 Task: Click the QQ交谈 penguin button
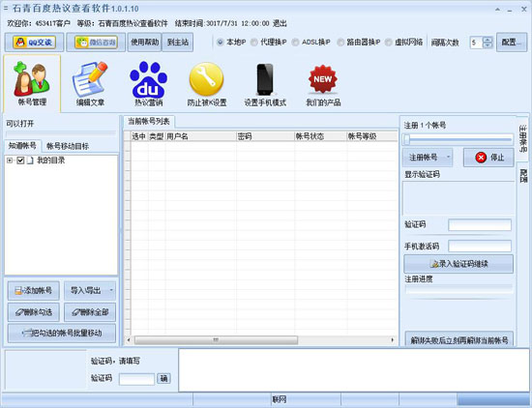(34, 43)
